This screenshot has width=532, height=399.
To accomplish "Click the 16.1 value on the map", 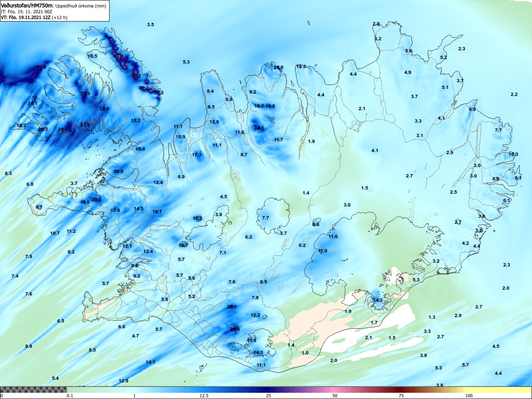I will pyautogui.click(x=157, y=212).
